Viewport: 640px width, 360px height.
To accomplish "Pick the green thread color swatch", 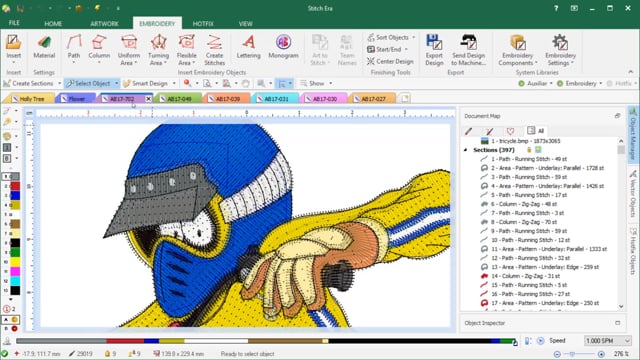I will click(15, 252).
